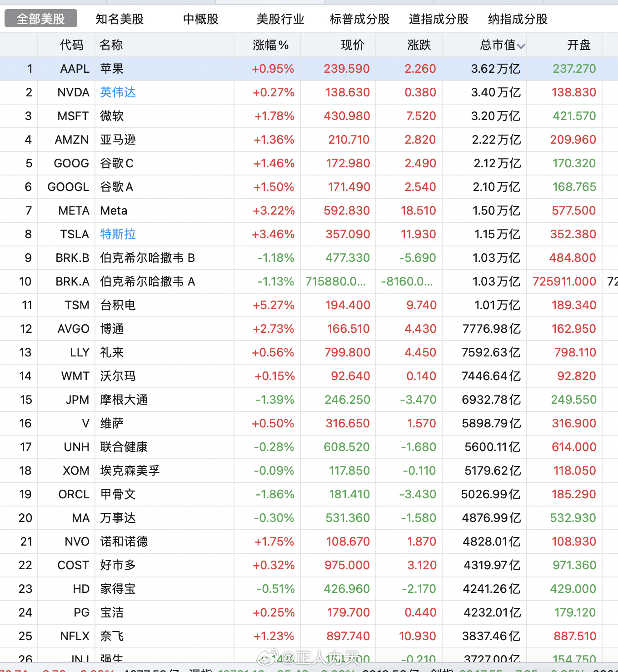Click 亚马逊 name cell
618x672 pixels.
118,140
